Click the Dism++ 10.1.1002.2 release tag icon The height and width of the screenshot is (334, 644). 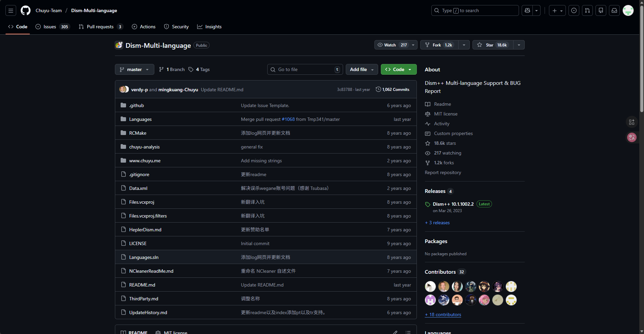pyautogui.click(x=428, y=204)
